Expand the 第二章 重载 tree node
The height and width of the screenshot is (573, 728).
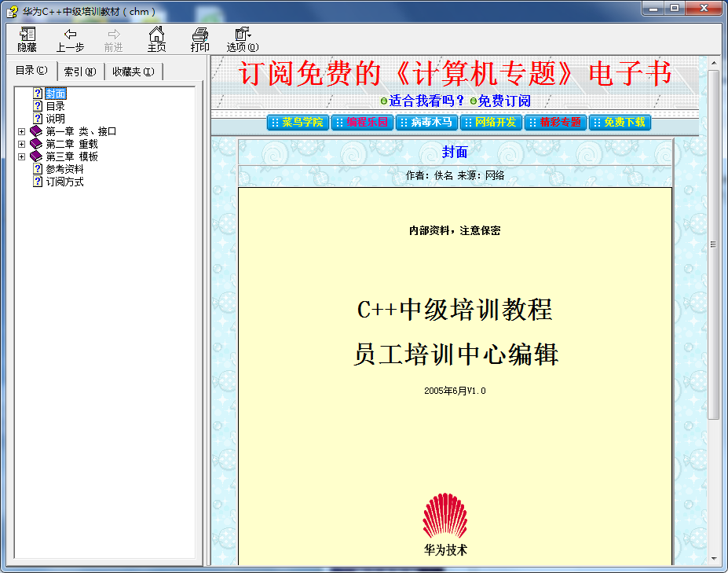22,144
